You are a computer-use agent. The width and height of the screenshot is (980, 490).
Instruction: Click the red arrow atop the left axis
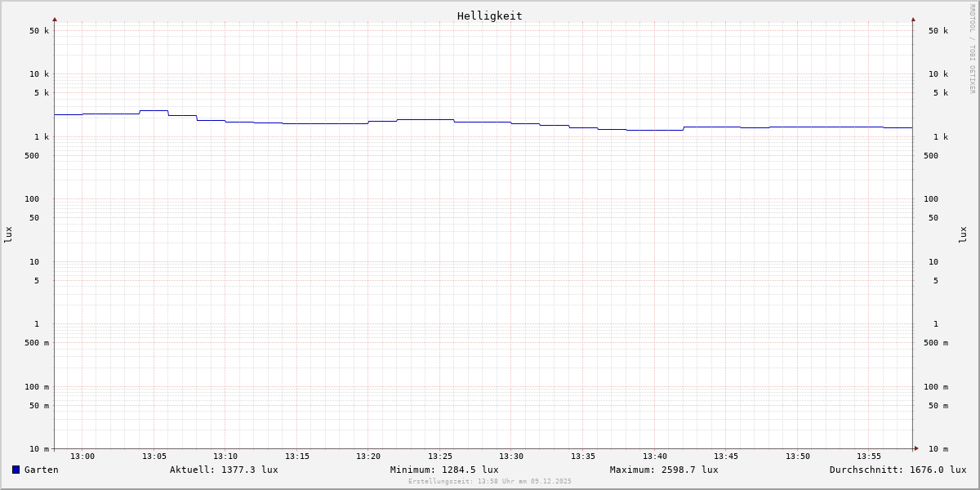55,19
